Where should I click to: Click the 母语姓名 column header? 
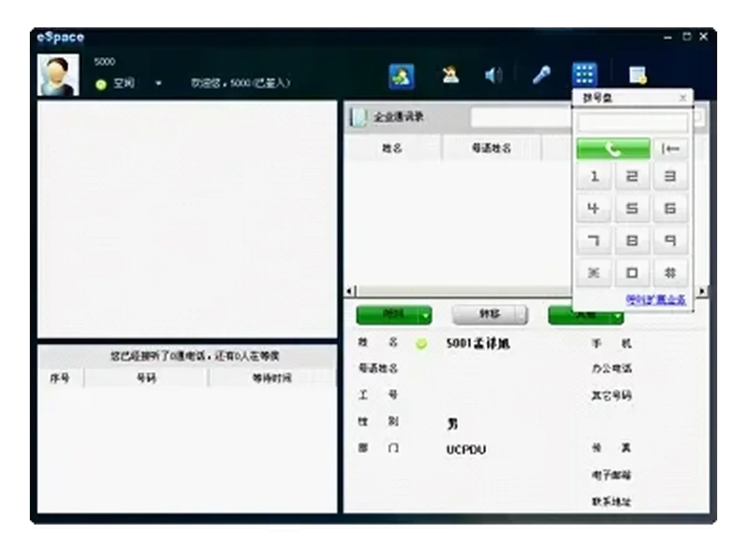[491, 148]
